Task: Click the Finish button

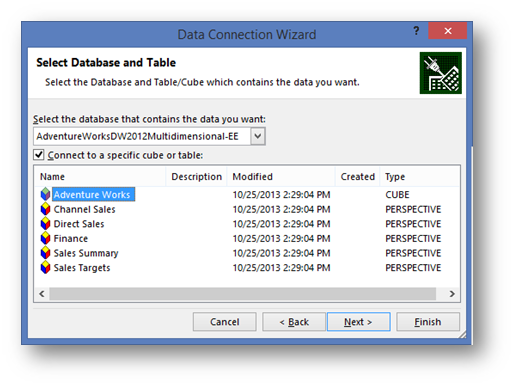Action: pyautogui.click(x=428, y=322)
